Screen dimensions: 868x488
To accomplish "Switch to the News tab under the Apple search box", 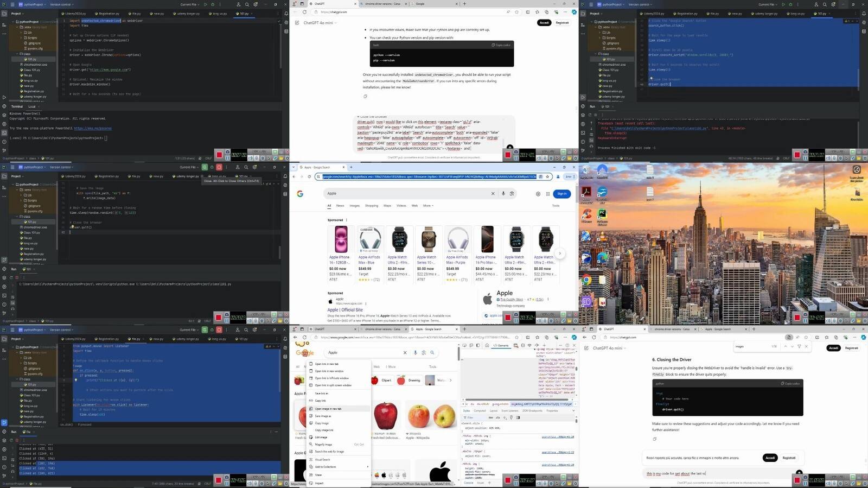I will (x=340, y=206).
